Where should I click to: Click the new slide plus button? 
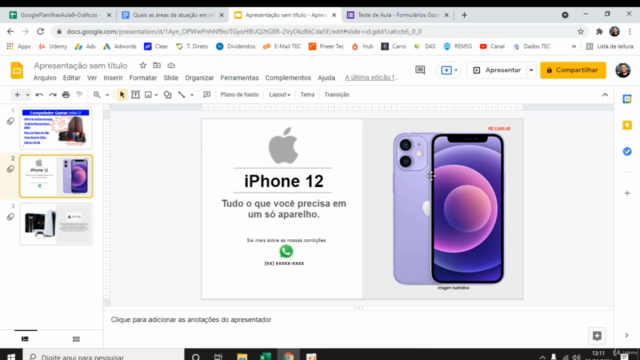click(17, 95)
